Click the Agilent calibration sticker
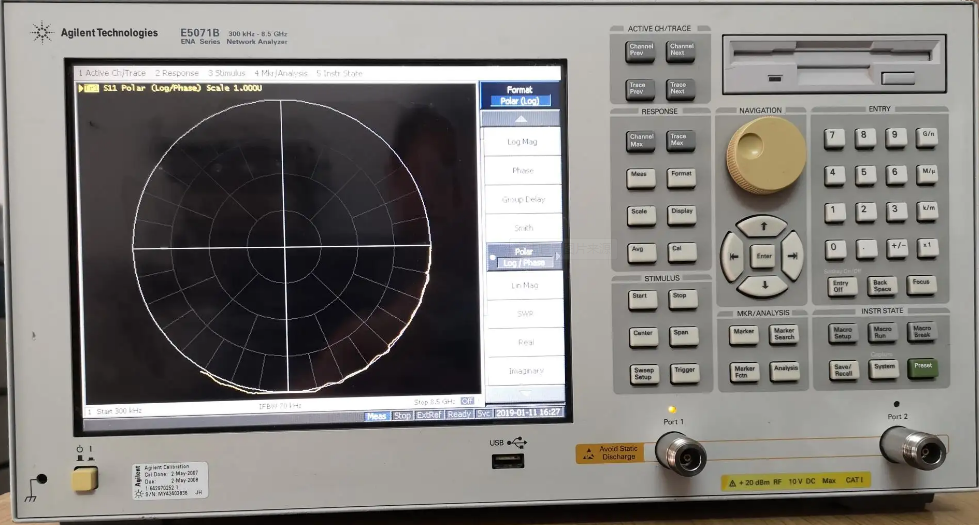Viewport: 979px width, 525px height. (x=170, y=481)
